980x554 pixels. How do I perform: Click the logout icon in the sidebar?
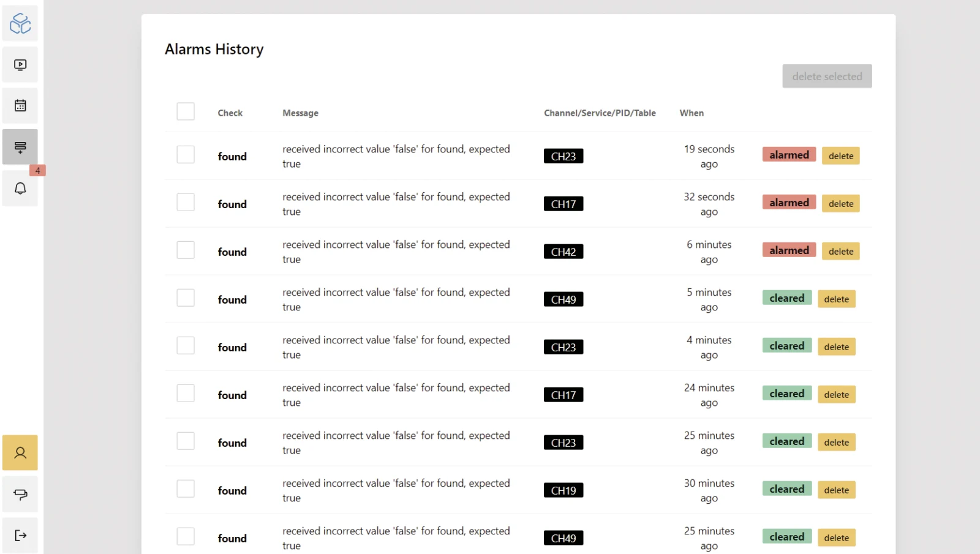coord(20,536)
